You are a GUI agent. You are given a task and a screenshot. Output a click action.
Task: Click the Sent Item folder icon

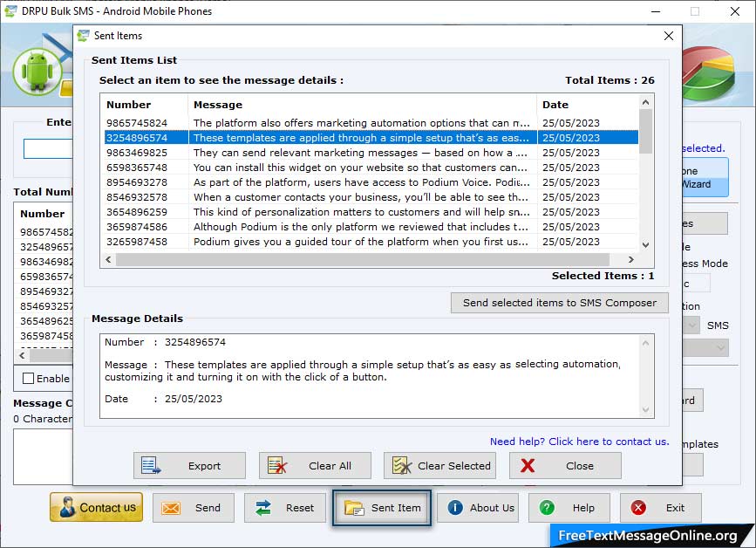point(354,508)
